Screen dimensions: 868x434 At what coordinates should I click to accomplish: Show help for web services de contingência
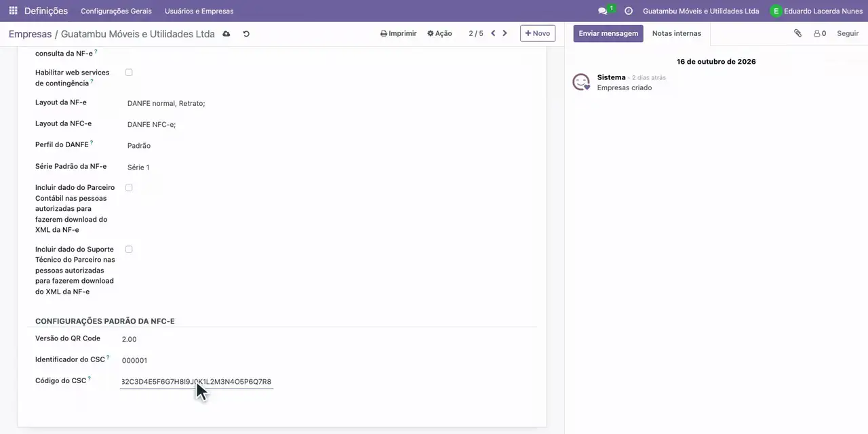(92, 81)
